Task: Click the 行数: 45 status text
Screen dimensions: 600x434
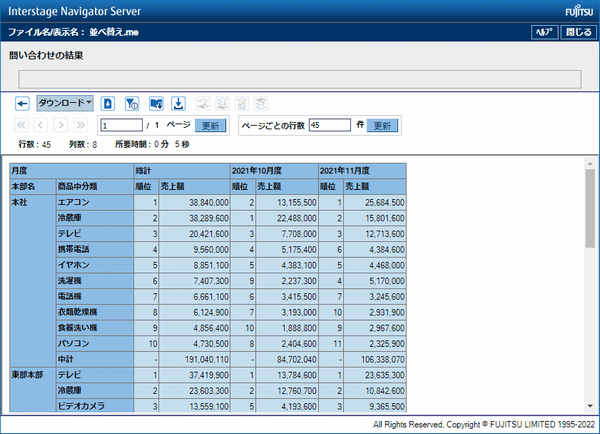Action: tap(35, 144)
